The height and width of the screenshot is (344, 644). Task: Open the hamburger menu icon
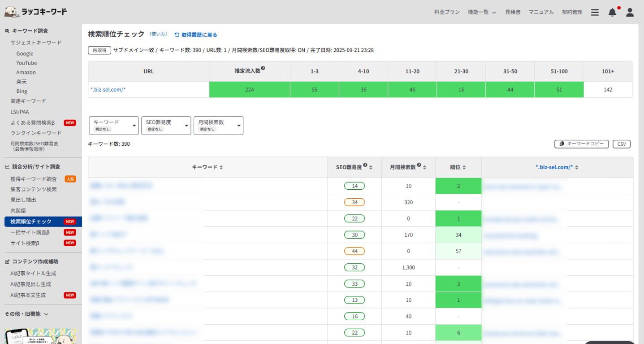pos(595,13)
